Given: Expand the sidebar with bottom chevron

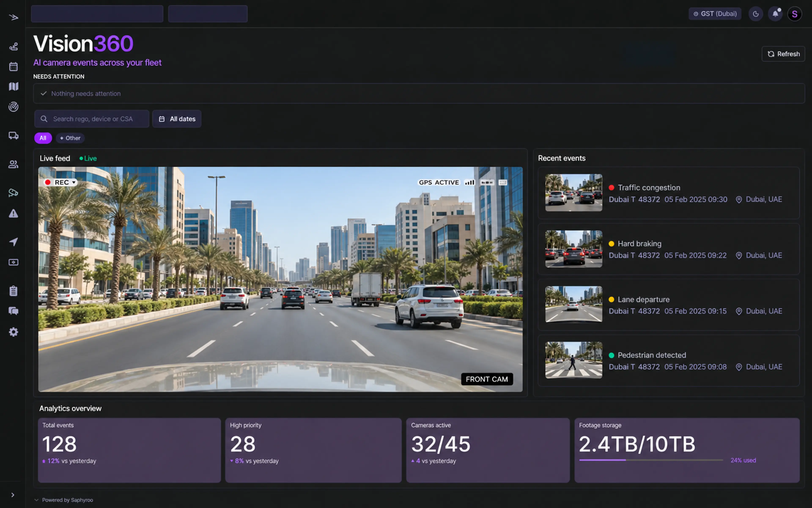Looking at the screenshot, I should (13, 494).
